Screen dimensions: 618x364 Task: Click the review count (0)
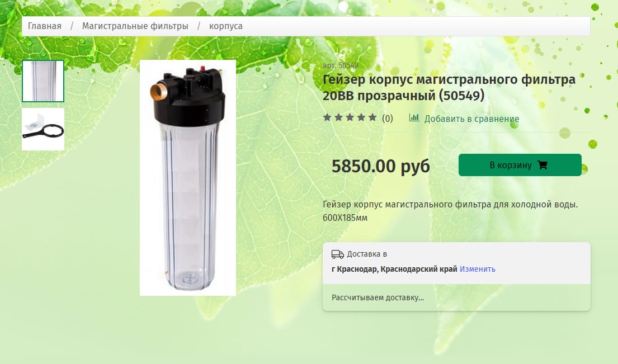click(x=388, y=118)
